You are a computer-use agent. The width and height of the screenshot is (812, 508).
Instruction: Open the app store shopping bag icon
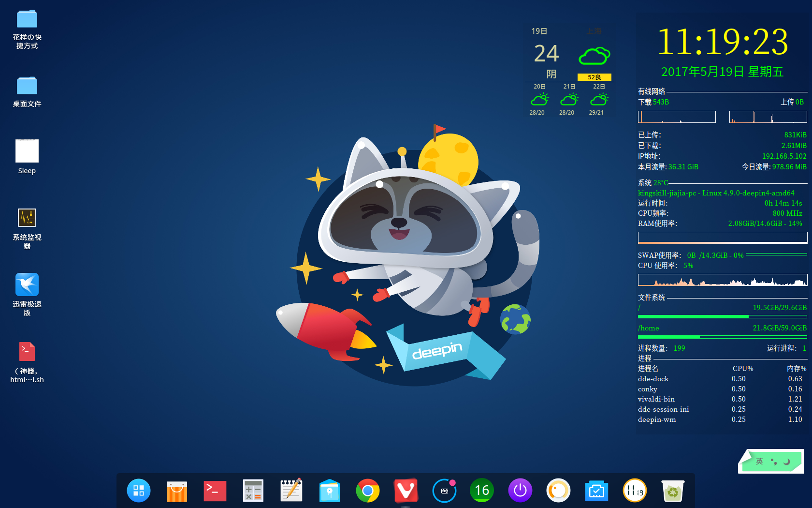177,491
